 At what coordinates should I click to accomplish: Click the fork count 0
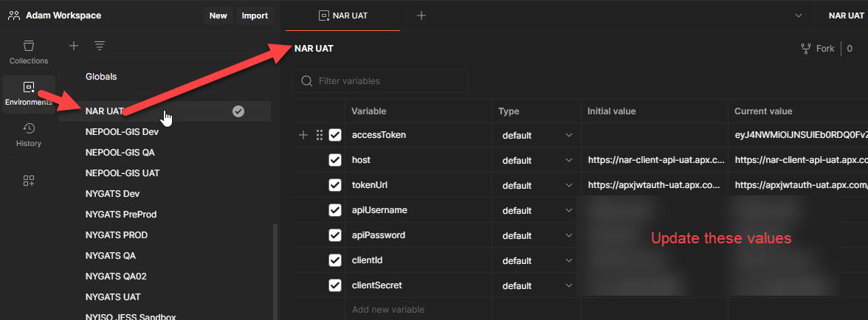(850, 49)
